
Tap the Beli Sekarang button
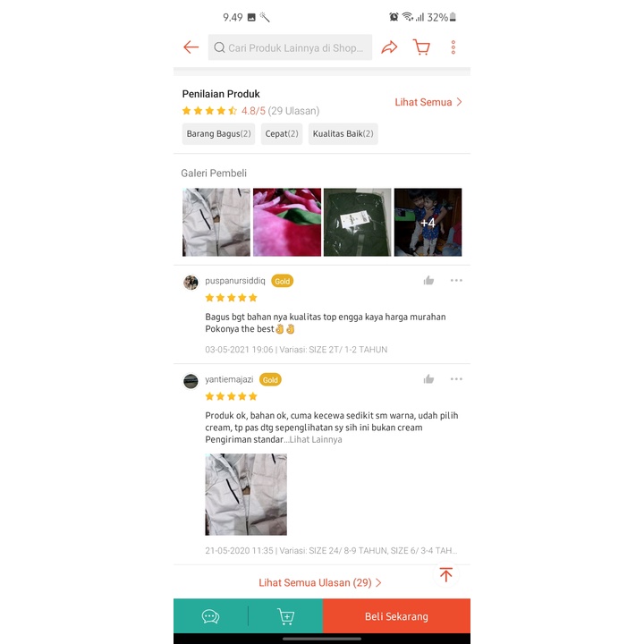(397, 616)
